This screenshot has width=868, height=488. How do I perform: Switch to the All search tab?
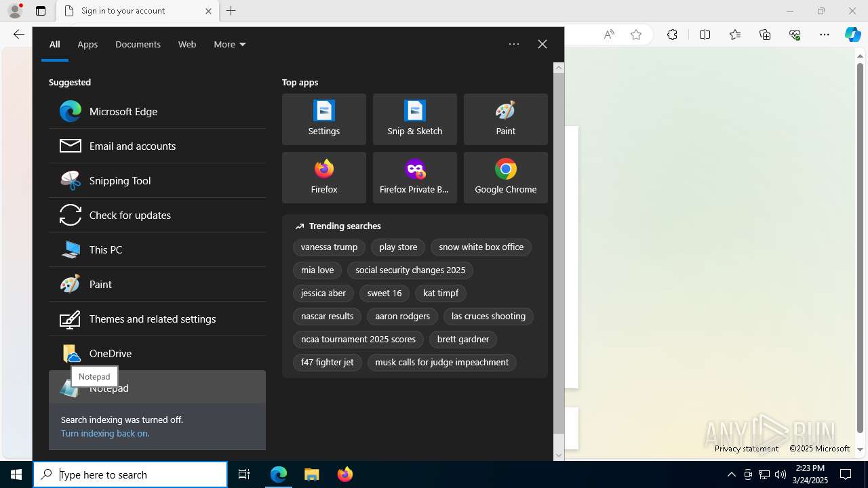coord(55,44)
